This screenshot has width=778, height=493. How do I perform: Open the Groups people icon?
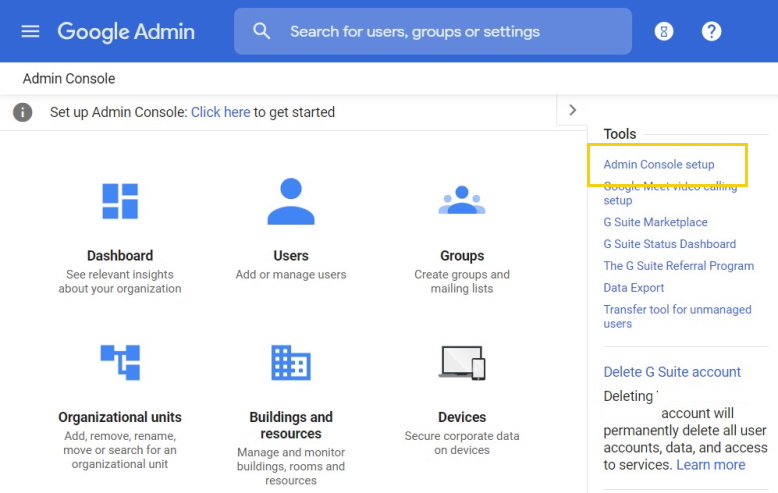tap(462, 200)
